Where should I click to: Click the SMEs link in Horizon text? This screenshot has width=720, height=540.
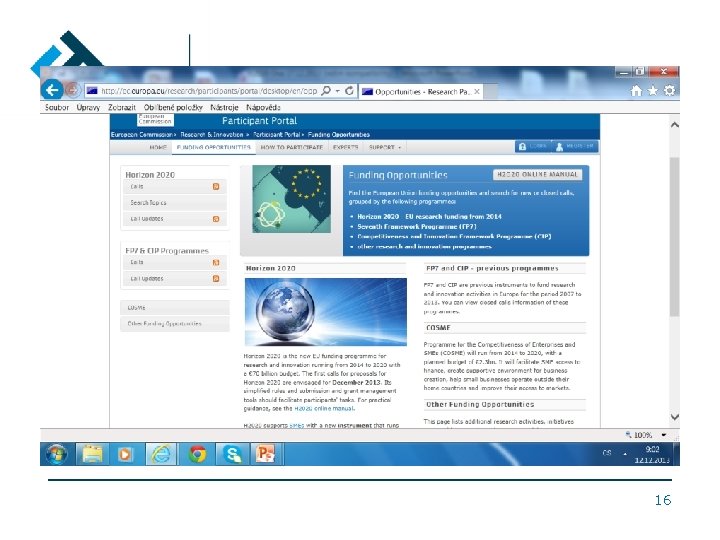297,426
